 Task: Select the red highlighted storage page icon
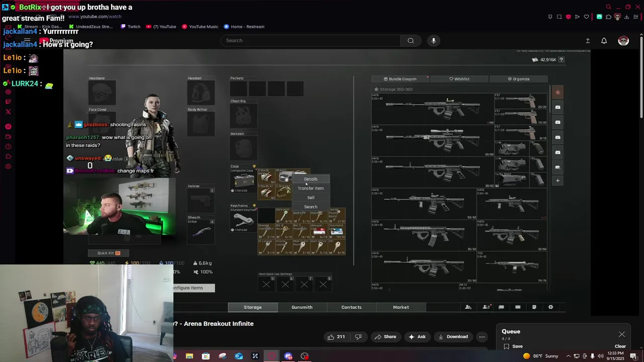point(557,92)
